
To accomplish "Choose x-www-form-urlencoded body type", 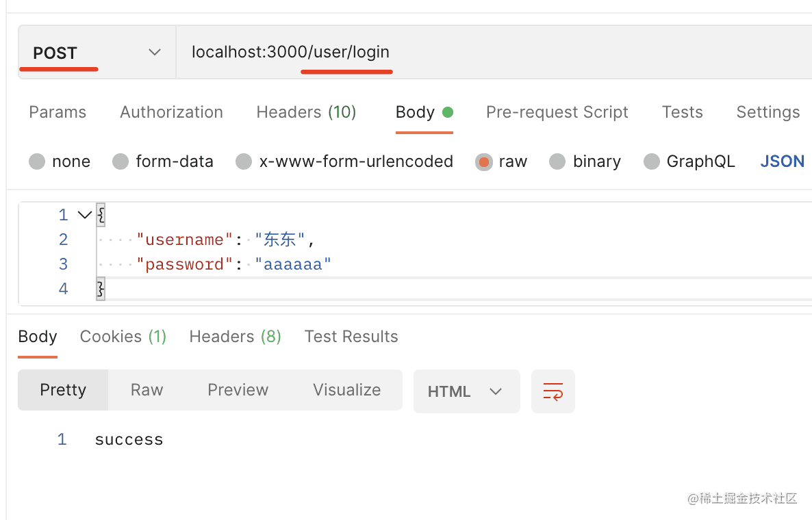I will tap(244, 162).
